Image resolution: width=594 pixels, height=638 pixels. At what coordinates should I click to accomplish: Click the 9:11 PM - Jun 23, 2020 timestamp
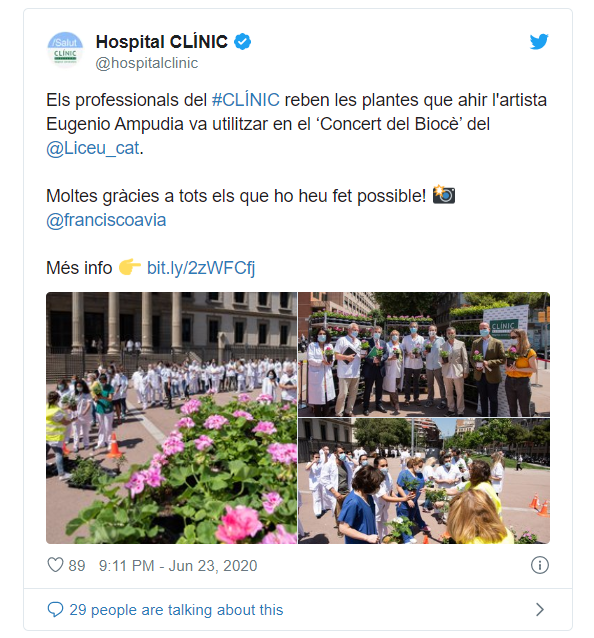click(178, 566)
